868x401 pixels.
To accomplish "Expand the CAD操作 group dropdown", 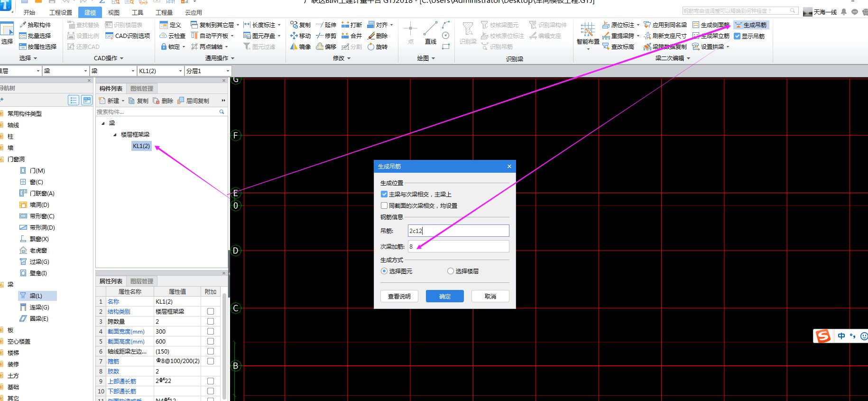I will pos(121,58).
